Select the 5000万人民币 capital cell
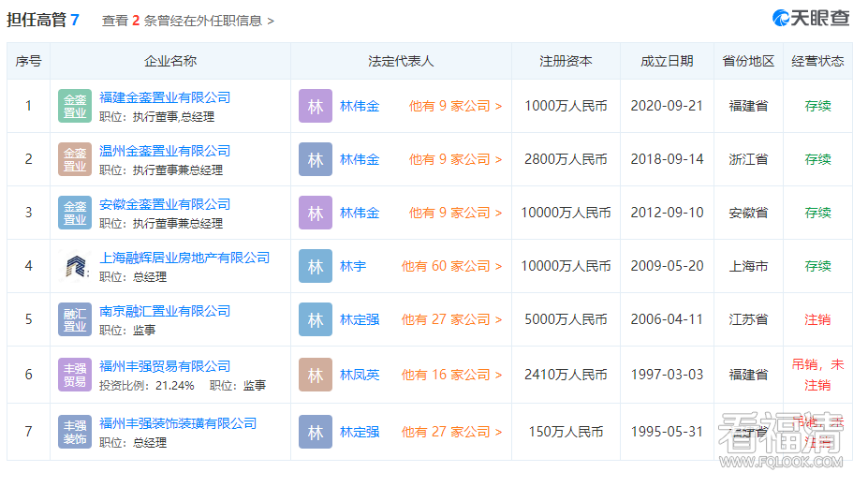 [566, 319]
